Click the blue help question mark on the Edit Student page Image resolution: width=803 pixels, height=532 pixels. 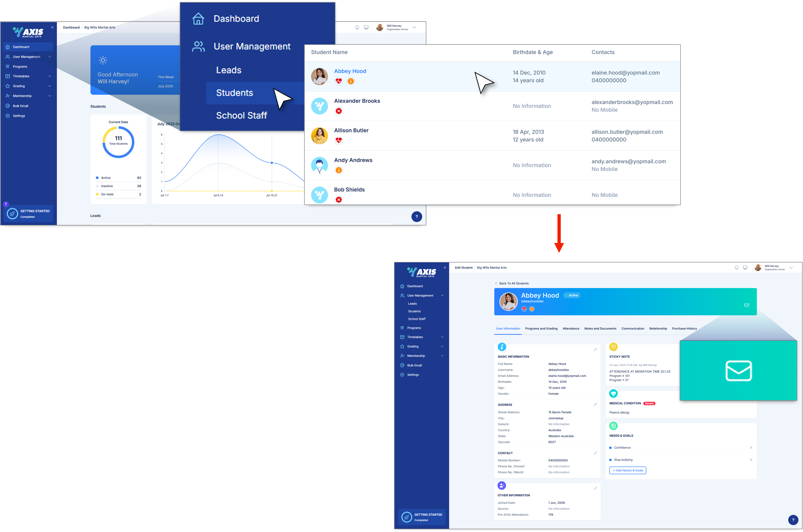(793, 520)
